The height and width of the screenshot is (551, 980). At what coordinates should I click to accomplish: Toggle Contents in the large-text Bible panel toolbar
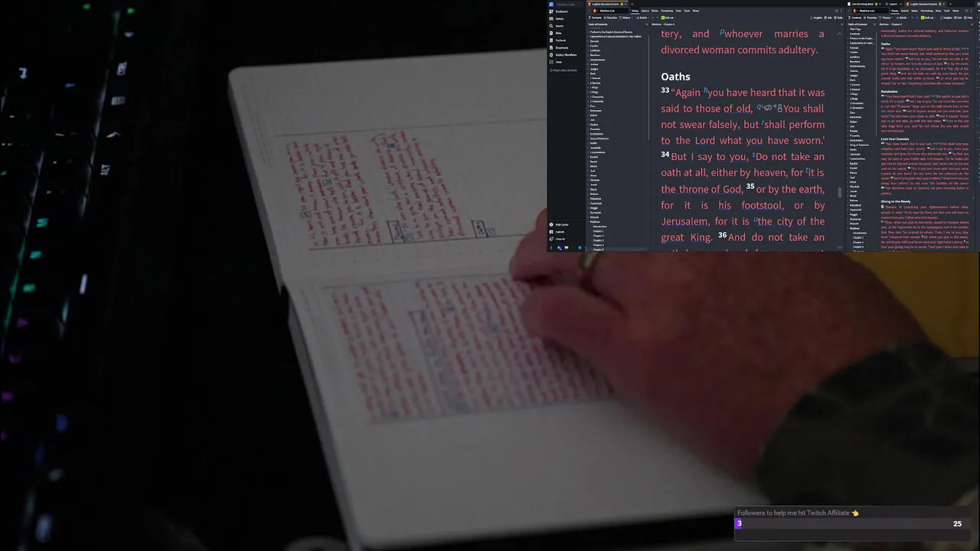pos(596,18)
